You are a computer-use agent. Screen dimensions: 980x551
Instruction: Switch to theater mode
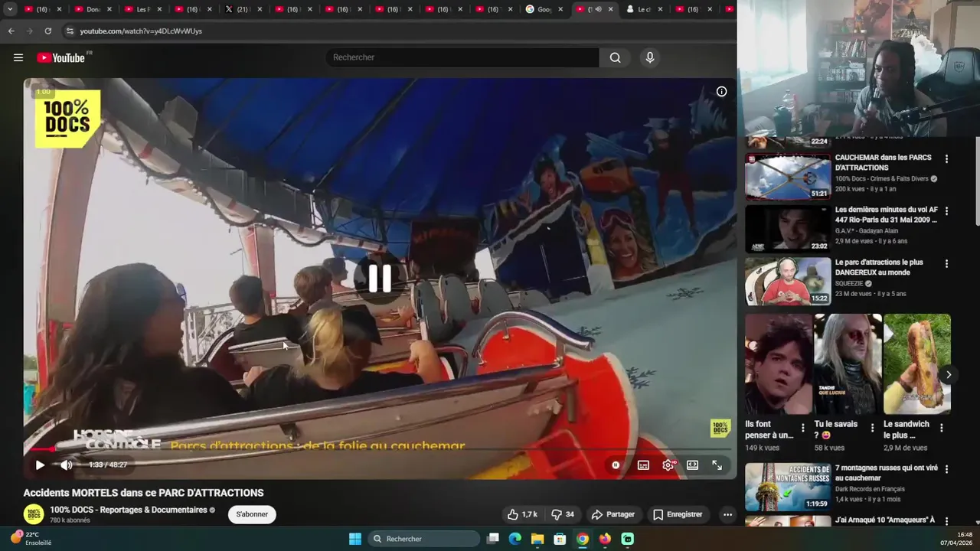[x=692, y=465]
